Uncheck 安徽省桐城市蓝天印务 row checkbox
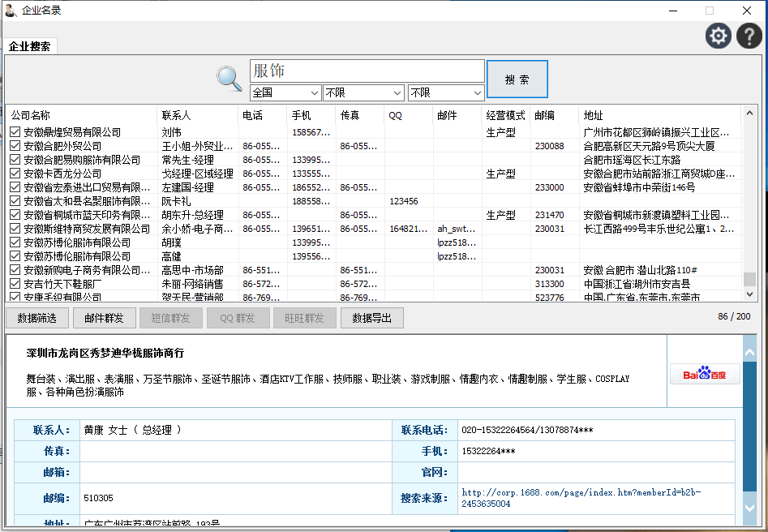This screenshot has width=768, height=532. (x=15, y=215)
